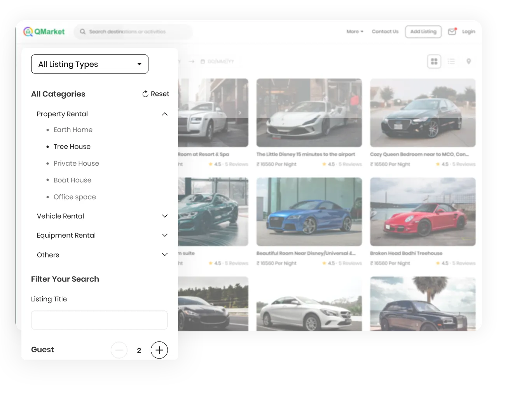Expand the Others category
Screen dimensions: 517x420
165,255
